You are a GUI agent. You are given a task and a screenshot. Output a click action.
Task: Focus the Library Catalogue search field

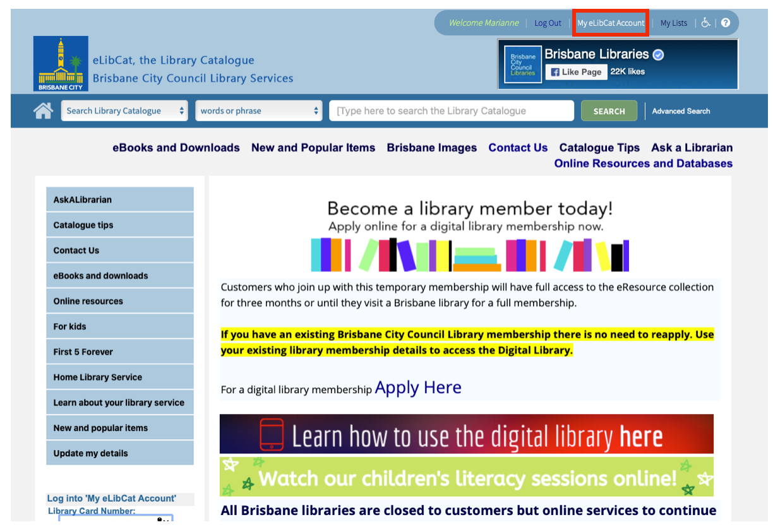452,111
